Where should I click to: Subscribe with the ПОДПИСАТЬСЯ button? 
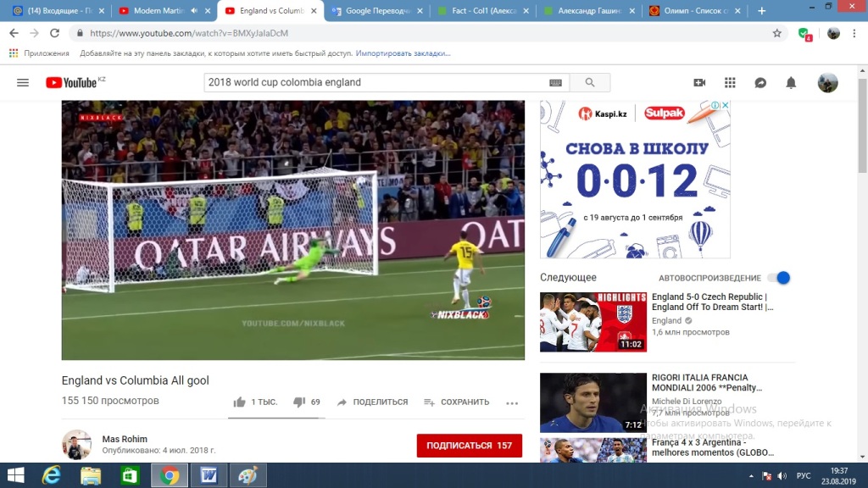click(470, 446)
